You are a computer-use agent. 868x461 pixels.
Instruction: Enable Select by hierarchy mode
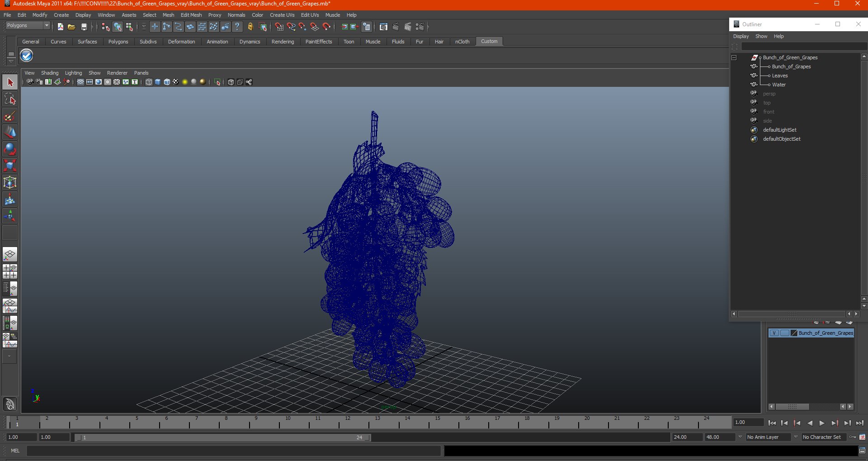pyautogui.click(x=105, y=27)
